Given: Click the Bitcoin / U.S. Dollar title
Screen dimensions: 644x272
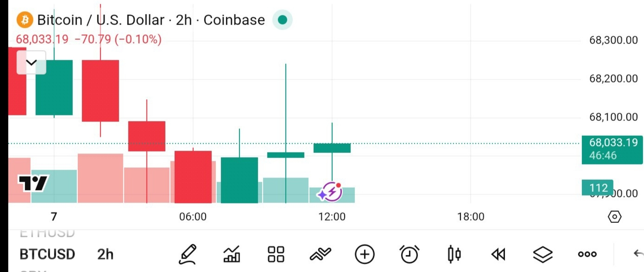Looking at the screenshot, I should [x=101, y=20].
